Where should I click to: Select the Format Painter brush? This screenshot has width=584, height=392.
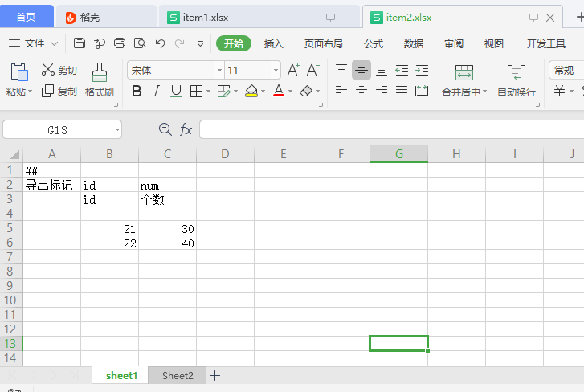tap(100, 80)
